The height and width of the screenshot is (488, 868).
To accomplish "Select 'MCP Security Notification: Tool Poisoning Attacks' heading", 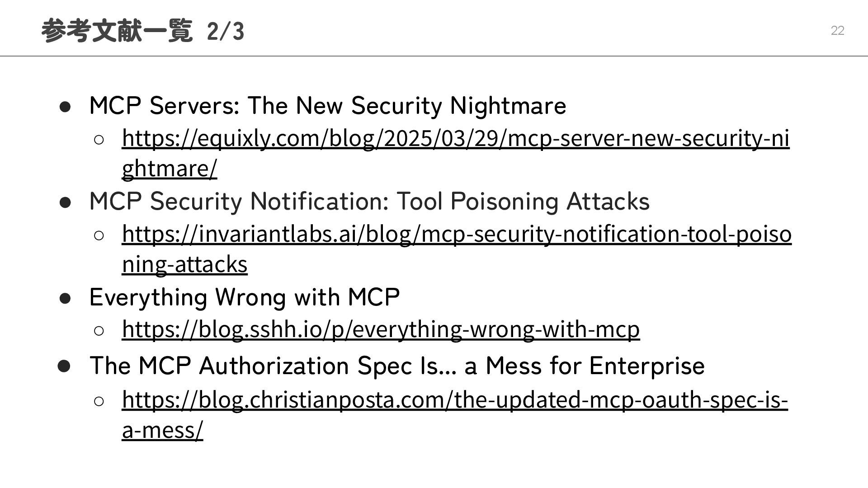I will point(369,201).
